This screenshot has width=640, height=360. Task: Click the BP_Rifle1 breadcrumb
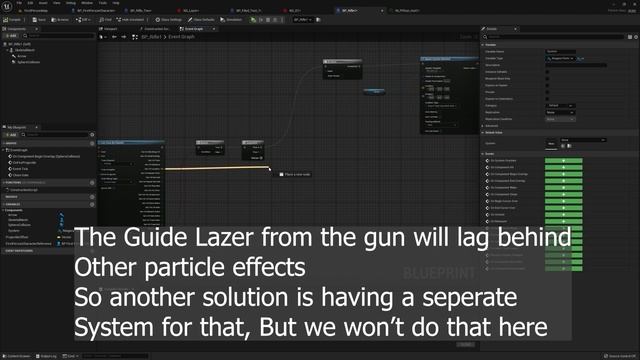pyautogui.click(x=151, y=37)
